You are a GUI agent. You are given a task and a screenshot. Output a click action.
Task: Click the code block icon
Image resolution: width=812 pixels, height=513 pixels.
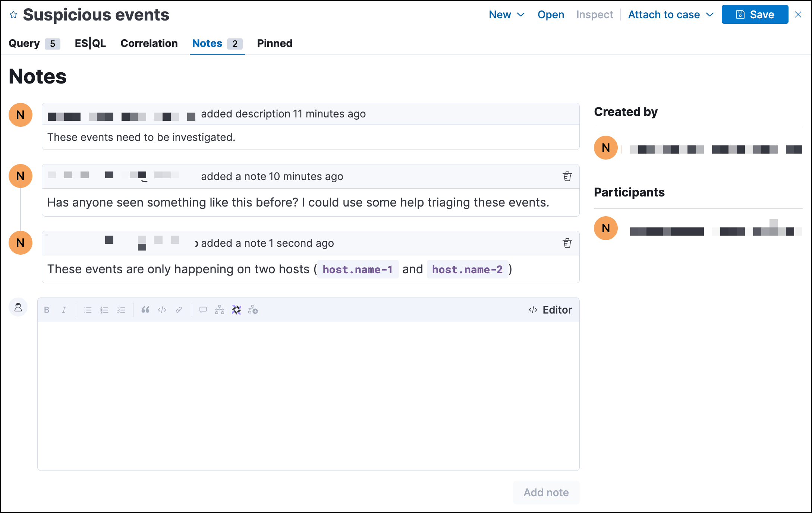click(x=163, y=309)
